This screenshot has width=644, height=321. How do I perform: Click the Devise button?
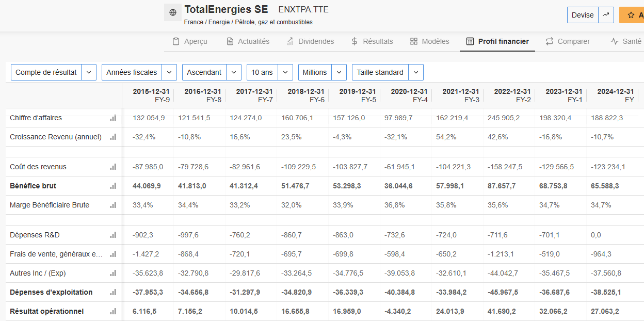(583, 15)
